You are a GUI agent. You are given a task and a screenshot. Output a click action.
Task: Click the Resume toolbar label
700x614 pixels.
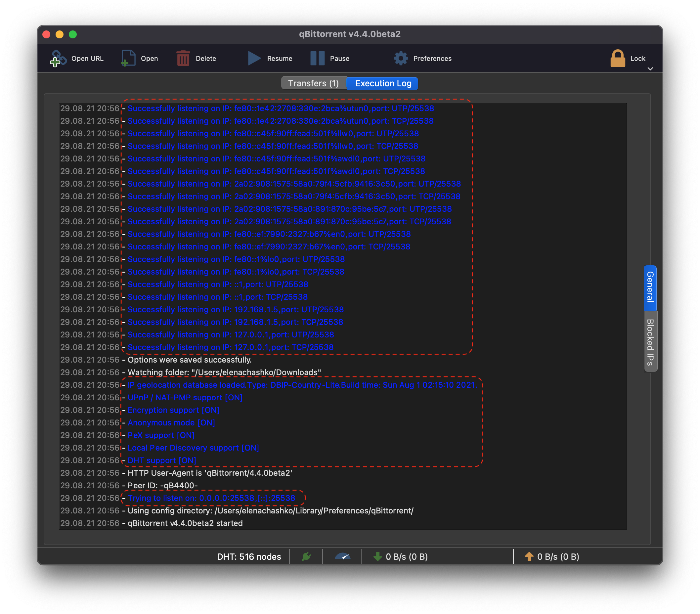point(280,59)
